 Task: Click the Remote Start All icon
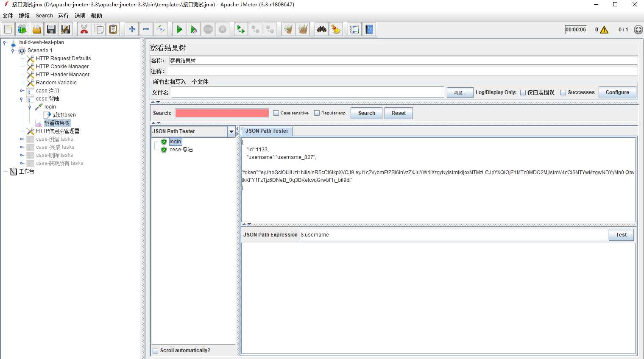tap(241, 29)
